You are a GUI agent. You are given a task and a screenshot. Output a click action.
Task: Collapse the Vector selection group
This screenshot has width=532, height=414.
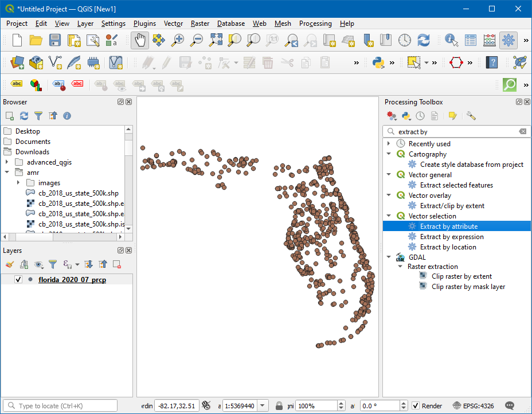[x=389, y=216]
